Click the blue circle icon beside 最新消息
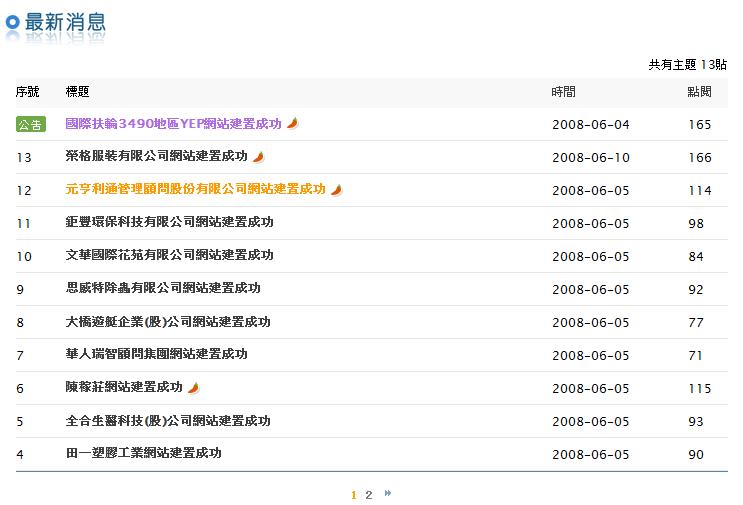 point(13,22)
